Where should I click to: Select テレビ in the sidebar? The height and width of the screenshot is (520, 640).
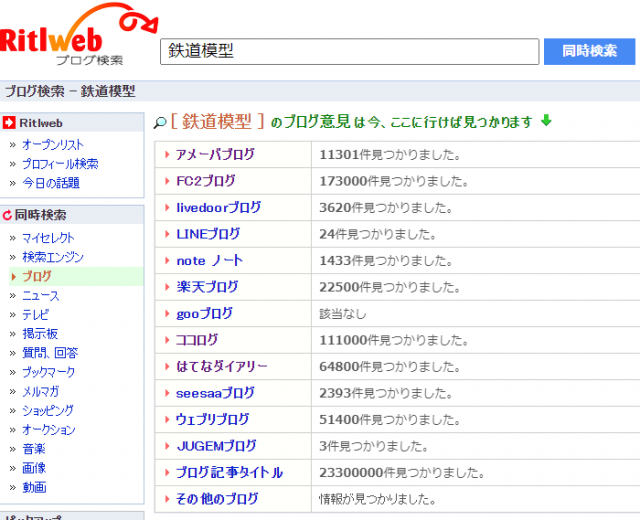pyautogui.click(x=35, y=315)
